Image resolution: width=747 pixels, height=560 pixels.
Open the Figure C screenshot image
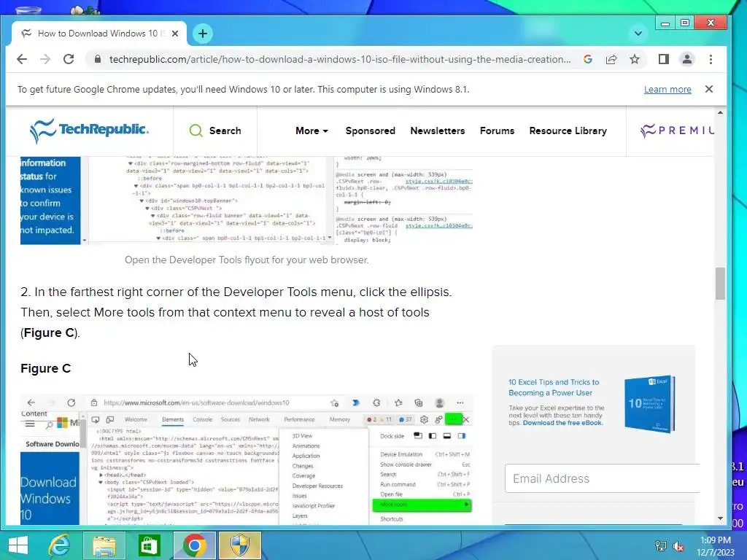pyautogui.click(x=247, y=459)
